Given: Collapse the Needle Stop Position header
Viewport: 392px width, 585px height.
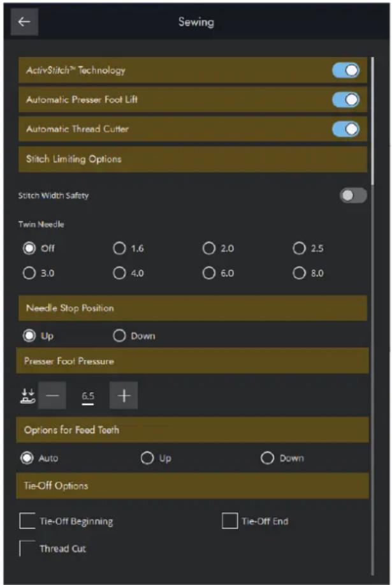Looking at the screenshot, I should click(x=192, y=308).
